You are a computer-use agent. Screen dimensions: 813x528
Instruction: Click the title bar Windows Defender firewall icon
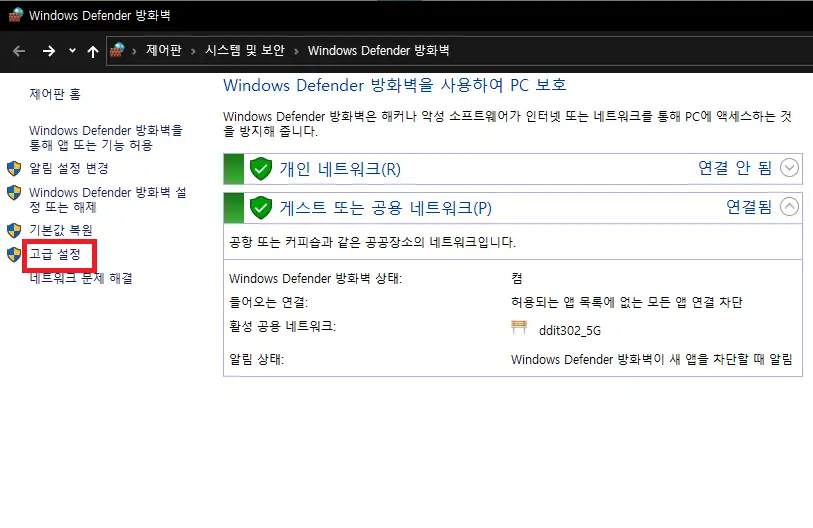coord(16,15)
